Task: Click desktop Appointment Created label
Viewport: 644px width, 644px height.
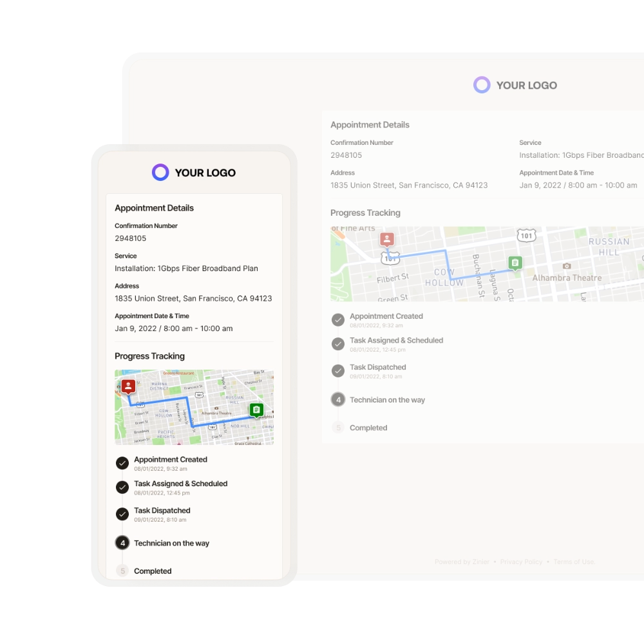Action: click(386, 316)
